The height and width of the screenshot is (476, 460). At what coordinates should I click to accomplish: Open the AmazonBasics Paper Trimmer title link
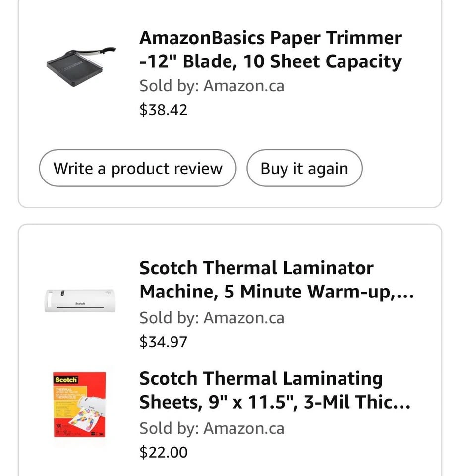click(x=270, y=50)
